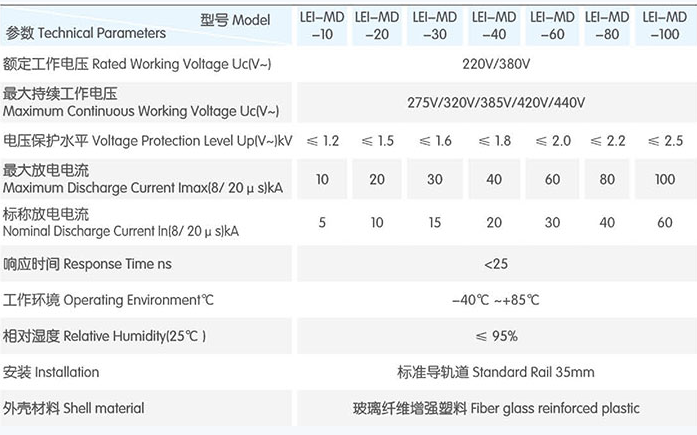697x435 pixels.
Task: Click the LEI-MD-60 header cell
Action: (x=552, y=26)
